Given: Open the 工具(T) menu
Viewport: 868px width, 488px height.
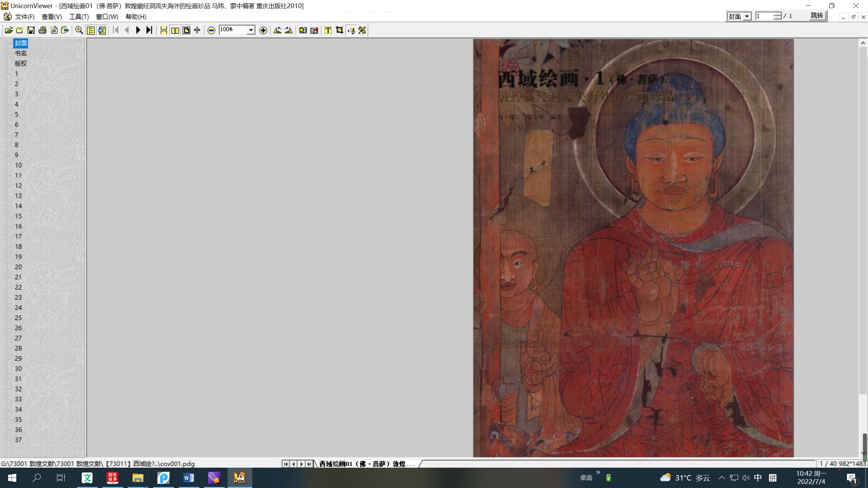Looking at the screenshot, I should point(79,17).
